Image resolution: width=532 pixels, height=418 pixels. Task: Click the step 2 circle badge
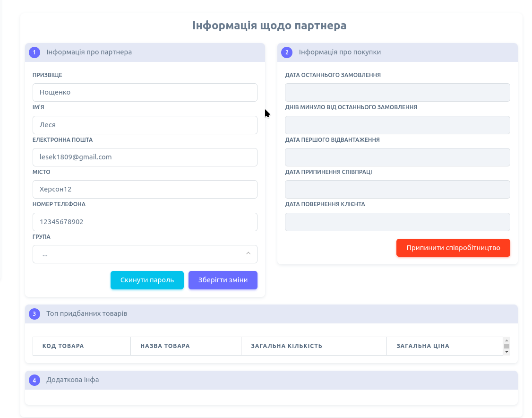click(287, 52)
